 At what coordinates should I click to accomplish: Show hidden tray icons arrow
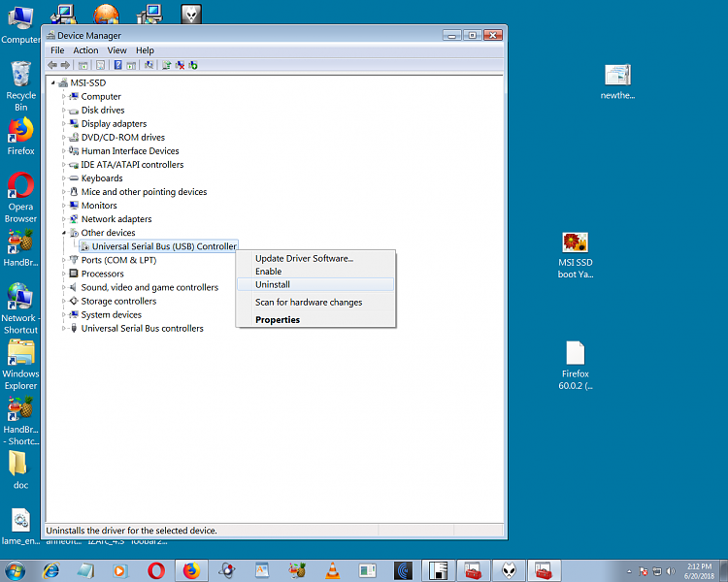click(629, 571)
